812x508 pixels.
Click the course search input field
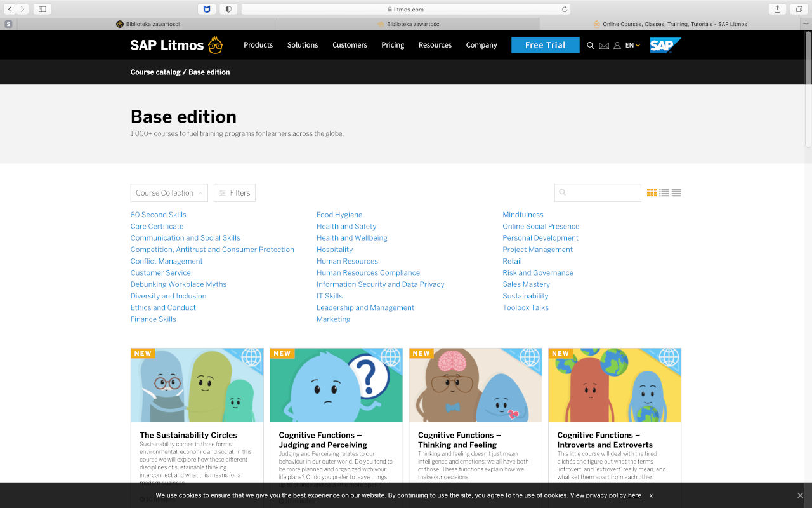pyautogui.click(x=598, y=192)
